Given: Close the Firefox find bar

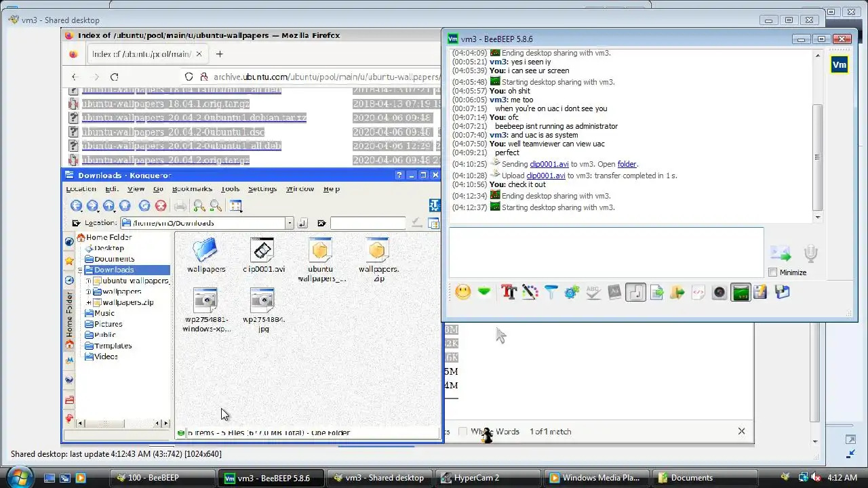Looking at the screenshot, I should click(x=741, y=431).
